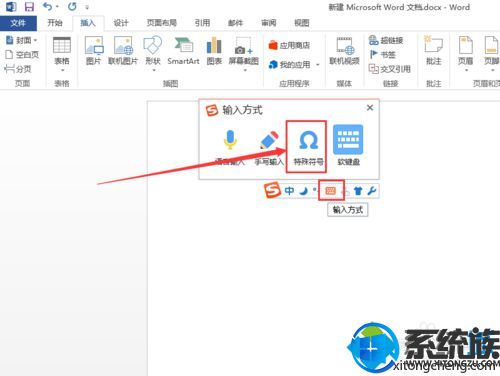Toggle the moon half-width/full-width icon
The height and width of the screenshot is (376, 500).
303,191
